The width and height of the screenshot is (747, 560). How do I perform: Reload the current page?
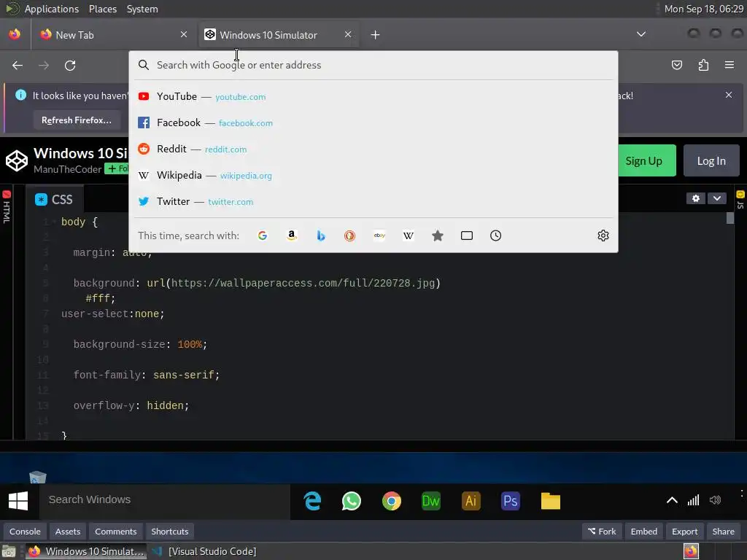point(70,65)
